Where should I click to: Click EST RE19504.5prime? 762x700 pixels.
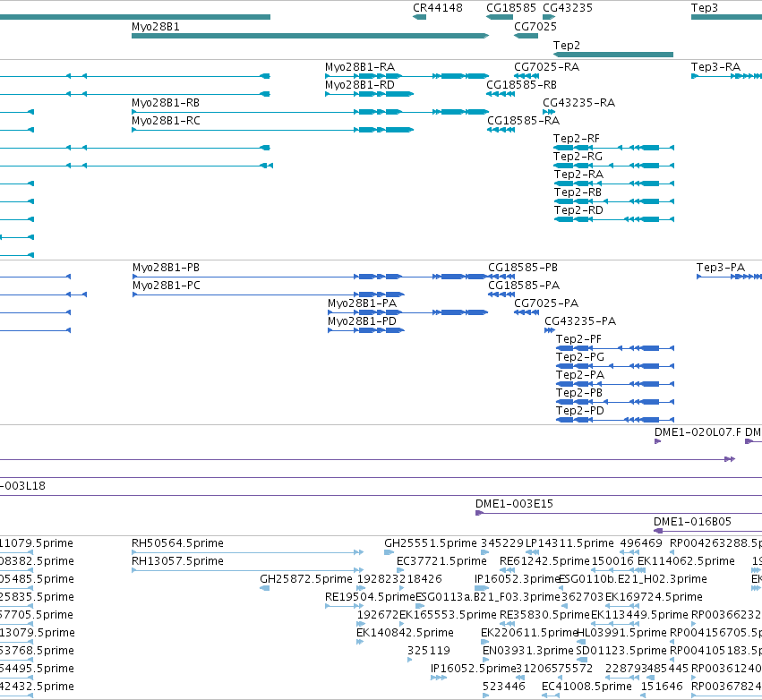[x=344, y=606]
